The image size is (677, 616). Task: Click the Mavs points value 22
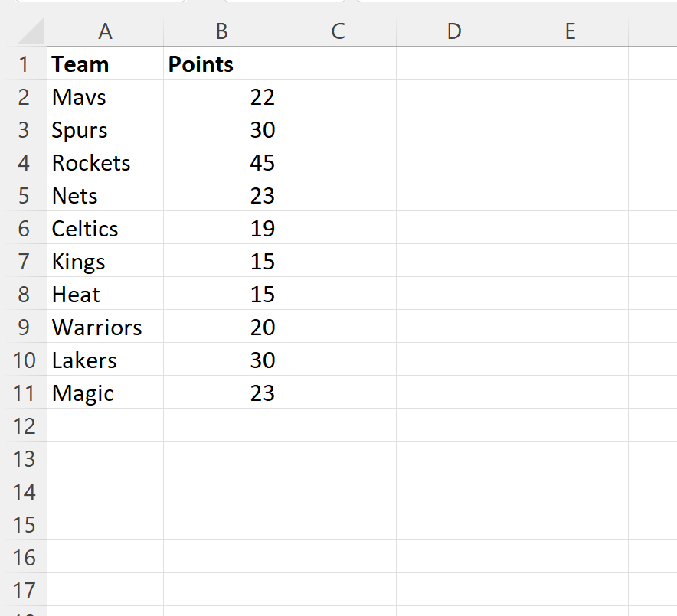[x=221, y=97]
